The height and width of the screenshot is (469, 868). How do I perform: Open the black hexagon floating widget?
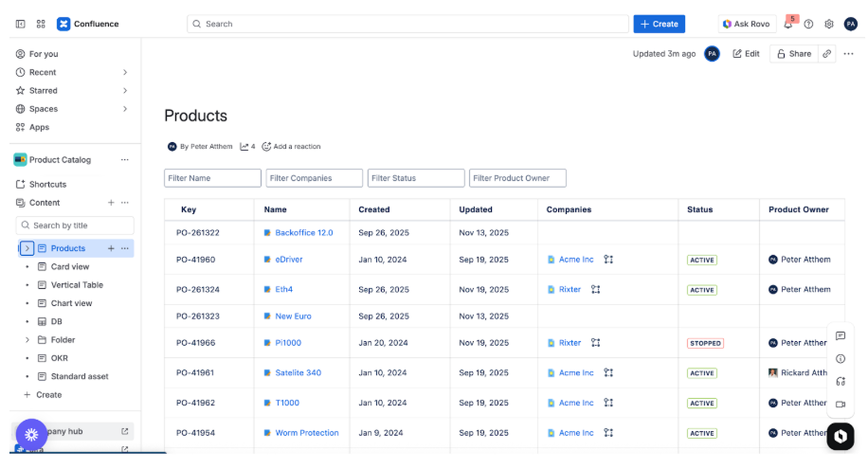(x=841, y=437)
